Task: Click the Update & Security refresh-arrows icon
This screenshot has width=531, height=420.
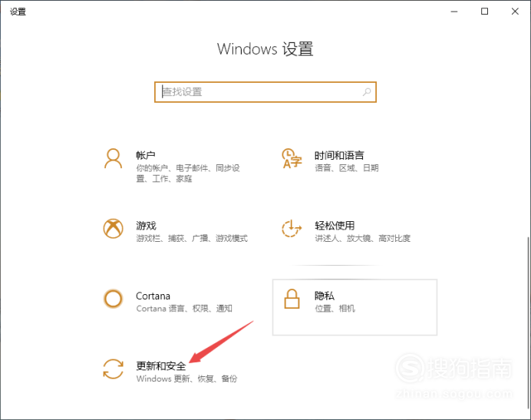Action: 113,369
